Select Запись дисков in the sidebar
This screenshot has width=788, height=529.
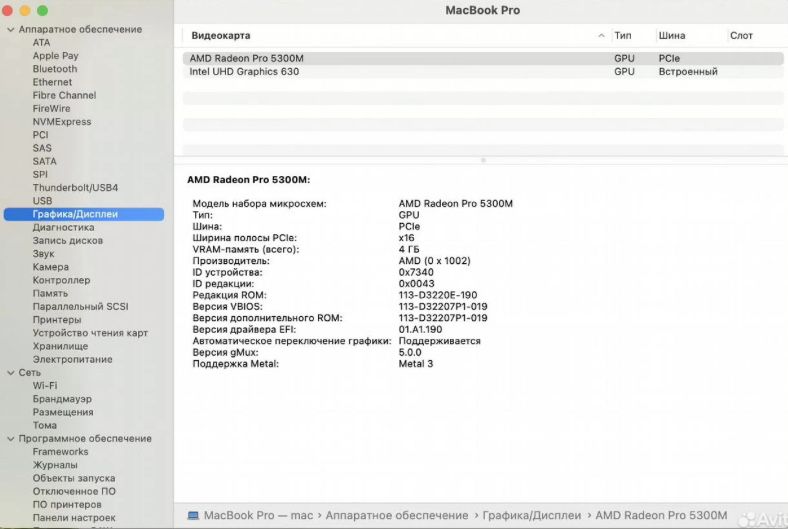click(x=68, y=241)
